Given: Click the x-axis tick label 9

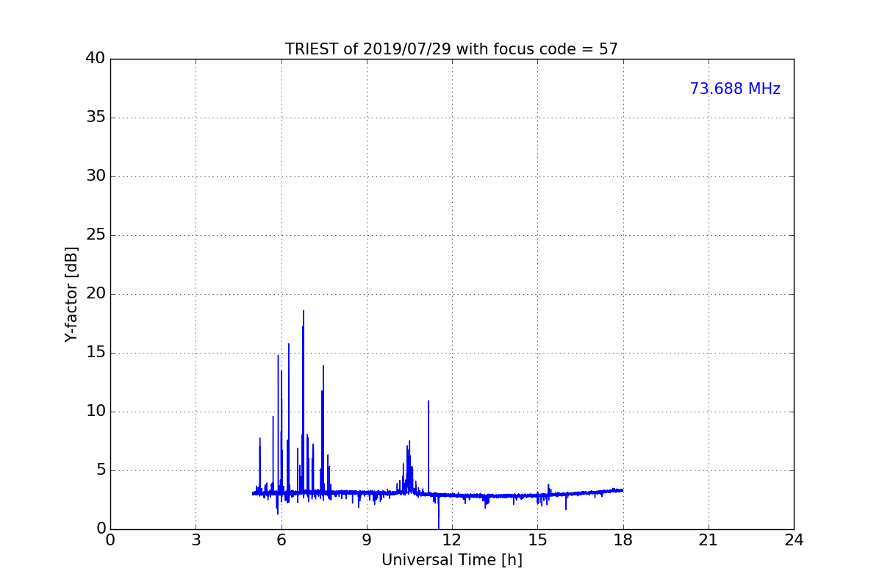Looking at the screenshot, I should coord(367,540).
